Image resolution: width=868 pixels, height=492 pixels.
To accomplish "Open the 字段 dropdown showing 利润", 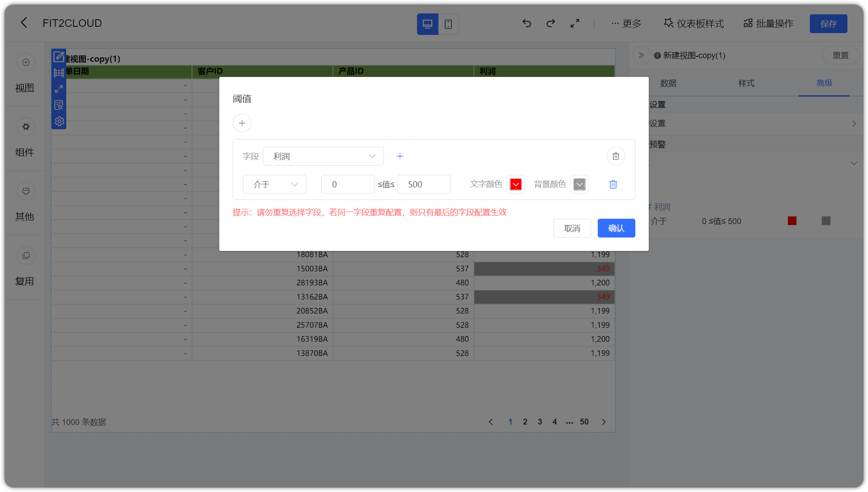I will (x=323, y=156).
